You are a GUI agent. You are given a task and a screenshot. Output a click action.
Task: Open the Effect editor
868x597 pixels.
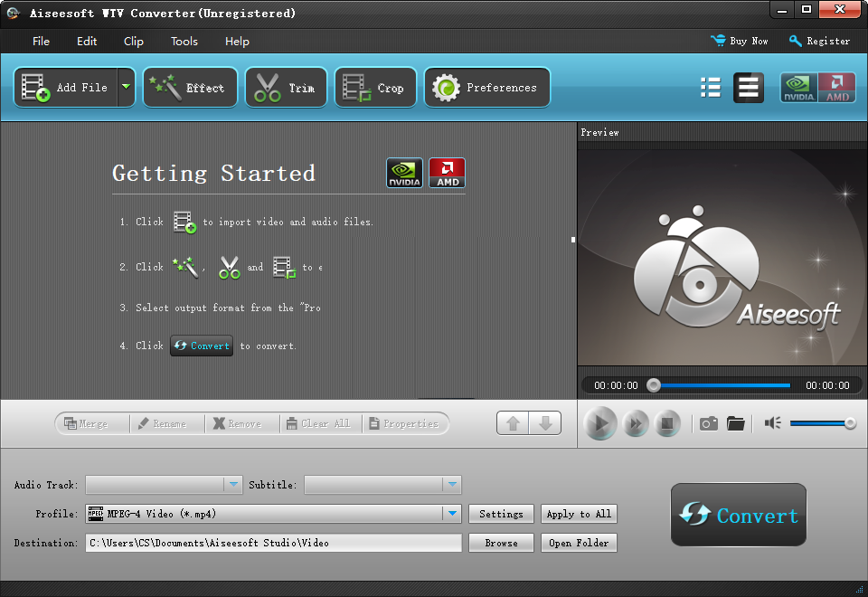pos(190,87)
